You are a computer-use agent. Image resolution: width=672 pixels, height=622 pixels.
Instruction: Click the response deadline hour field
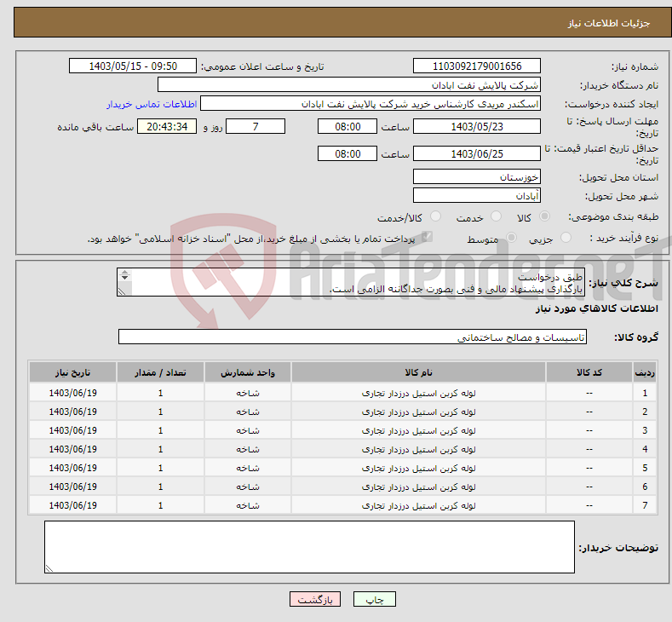[x=347, y=126]
